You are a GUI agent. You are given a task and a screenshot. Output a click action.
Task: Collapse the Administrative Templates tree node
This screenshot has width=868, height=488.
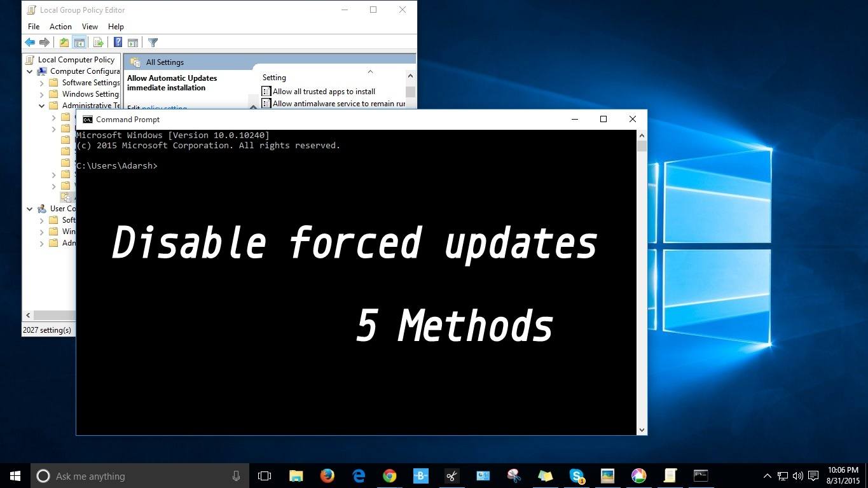(x=42, y=106)
